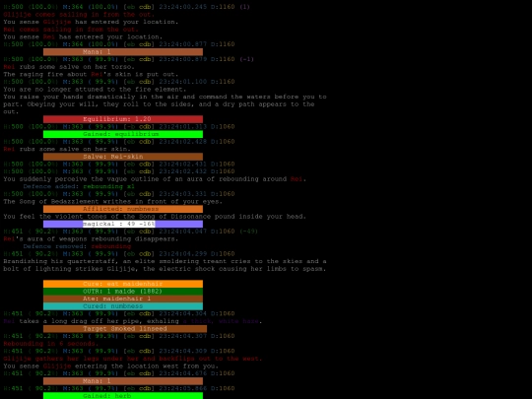Click the dark green 'OUTR: 1 maide (1882)' bar

tap(123, 291)
